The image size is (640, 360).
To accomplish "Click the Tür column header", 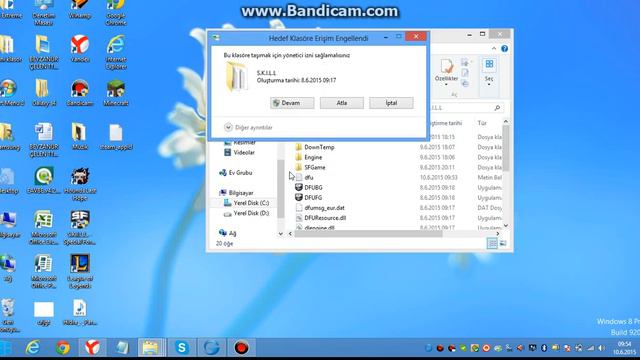I will [x=482, y=123].
